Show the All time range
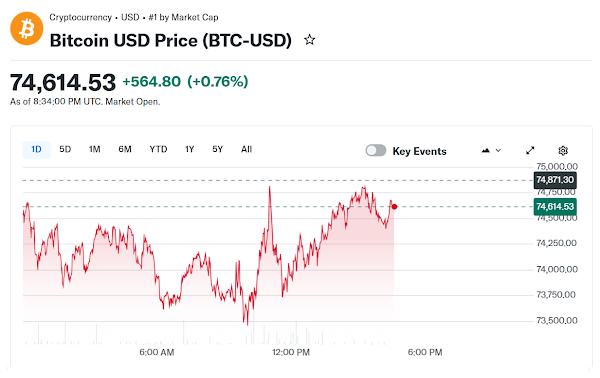Image resolution: width=600 pixels, height=378 pixels. 246,149
